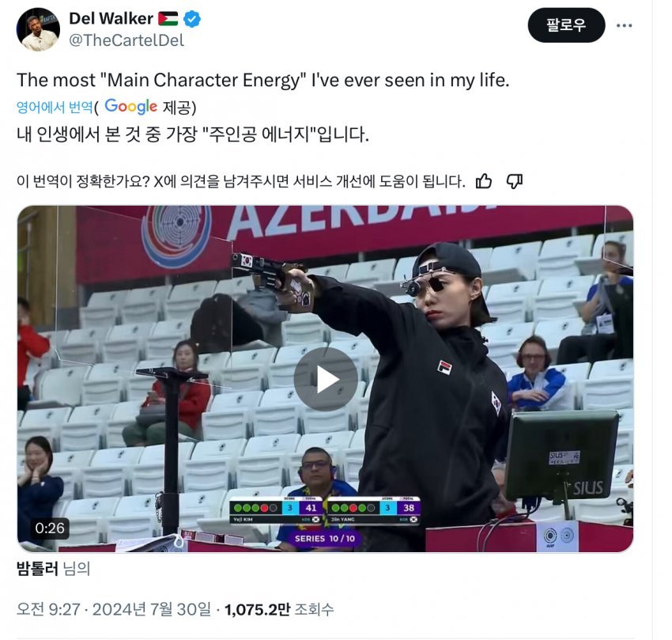This screenshot has height=640, width=672.
Task: Click the tweet timestamp 오전 9:27
Action: click(48, 609)
